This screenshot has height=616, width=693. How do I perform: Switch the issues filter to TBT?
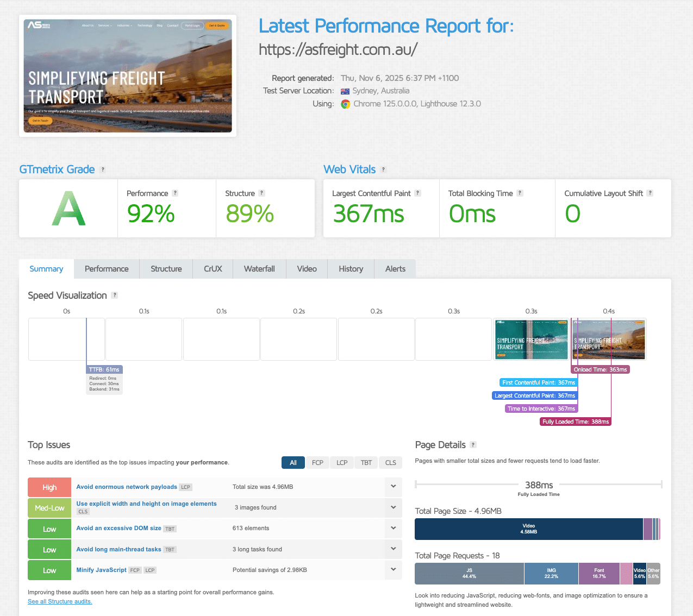(366, 462)
